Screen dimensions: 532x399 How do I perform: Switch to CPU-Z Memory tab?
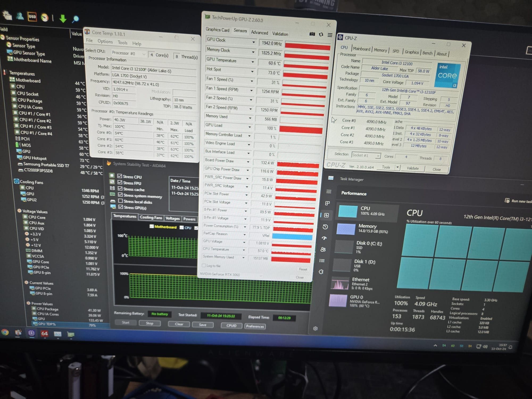click(380, 50)
